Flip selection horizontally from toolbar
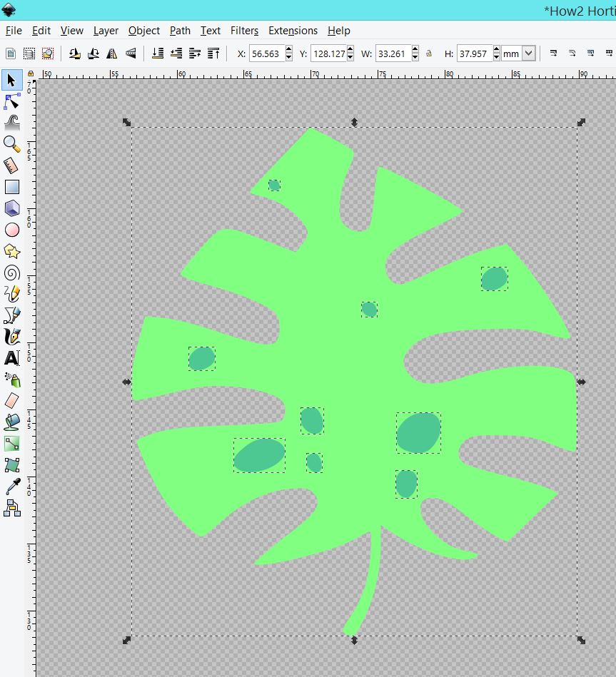The width and height of the screenshot is (616, 677). [x=112, y=54]
